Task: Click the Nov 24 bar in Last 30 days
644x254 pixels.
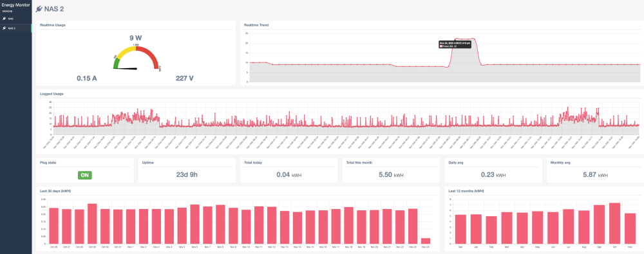Action: (x=426, y=241)
